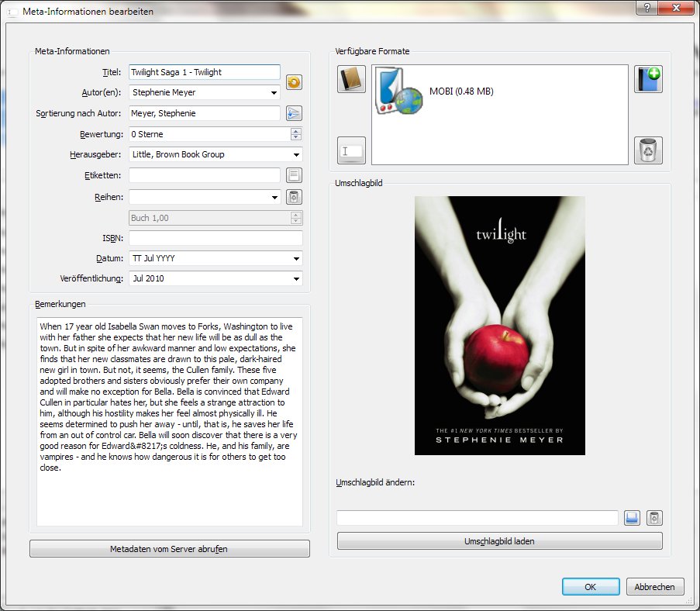Click the empty Etiketten field
Screen dimensions: 700x611
click(205, 175)
